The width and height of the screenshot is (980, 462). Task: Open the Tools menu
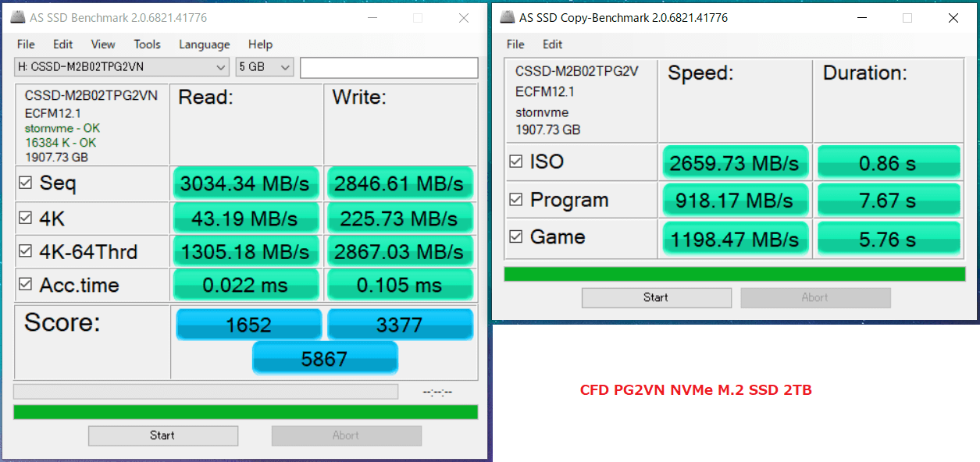[147, 44]
